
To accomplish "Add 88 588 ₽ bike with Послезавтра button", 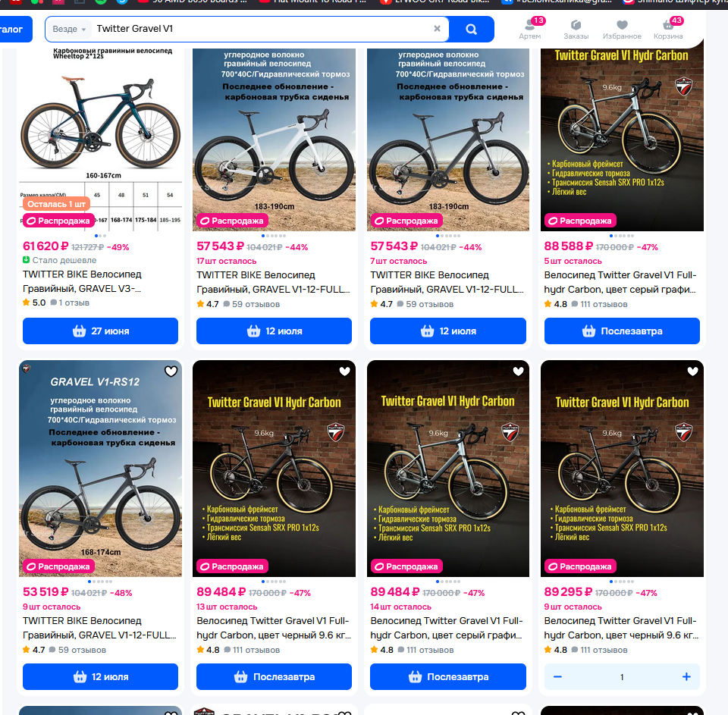I will [x=622, y=331].
